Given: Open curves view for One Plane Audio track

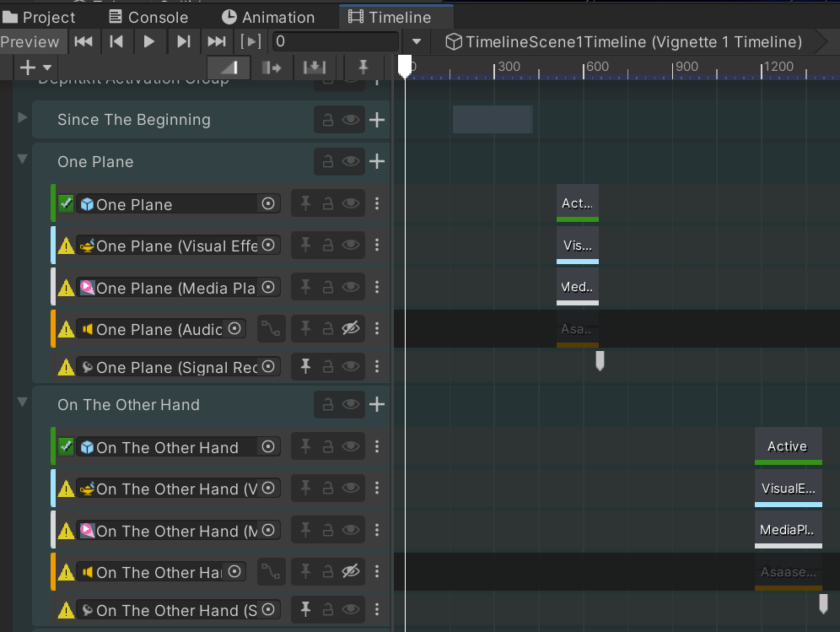Looking at the screenshot, I should click(x=270, y=329).
